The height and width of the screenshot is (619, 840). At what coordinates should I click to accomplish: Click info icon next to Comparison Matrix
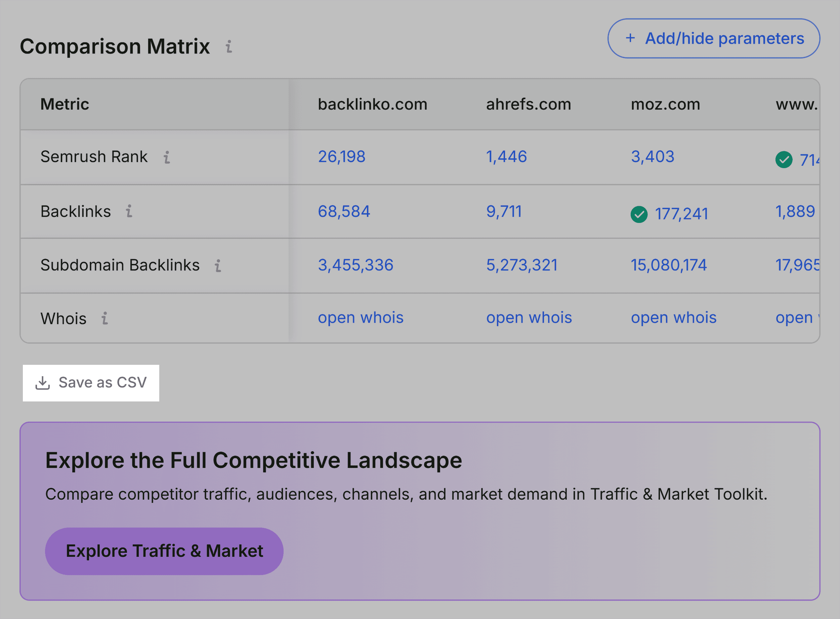[x=229, y=46]
